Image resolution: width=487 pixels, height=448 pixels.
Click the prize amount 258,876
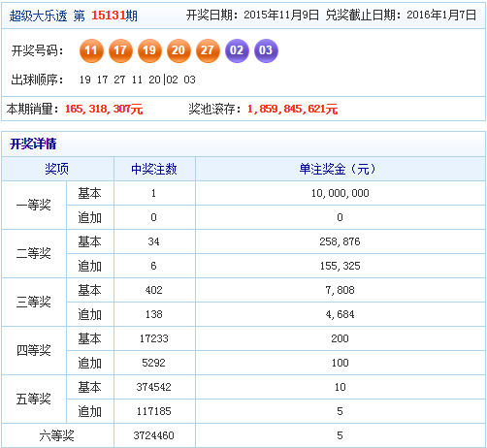340,241
